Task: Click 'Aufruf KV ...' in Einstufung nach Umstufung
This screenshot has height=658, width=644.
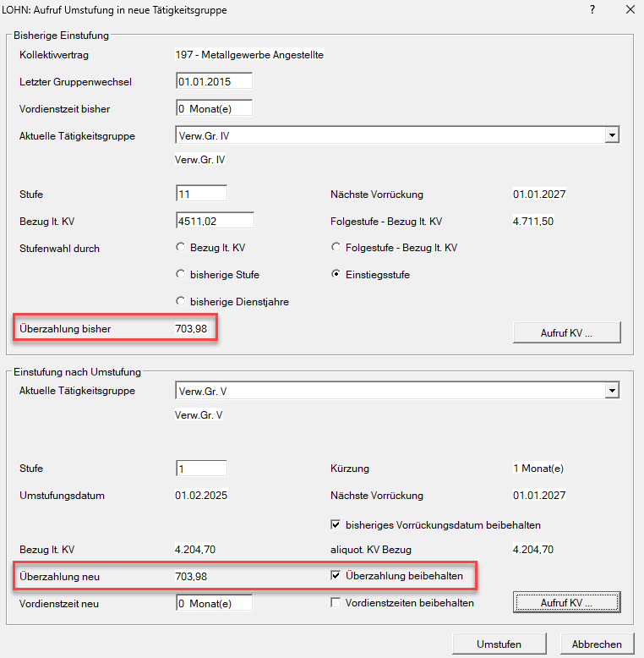Action: point(566,602)
